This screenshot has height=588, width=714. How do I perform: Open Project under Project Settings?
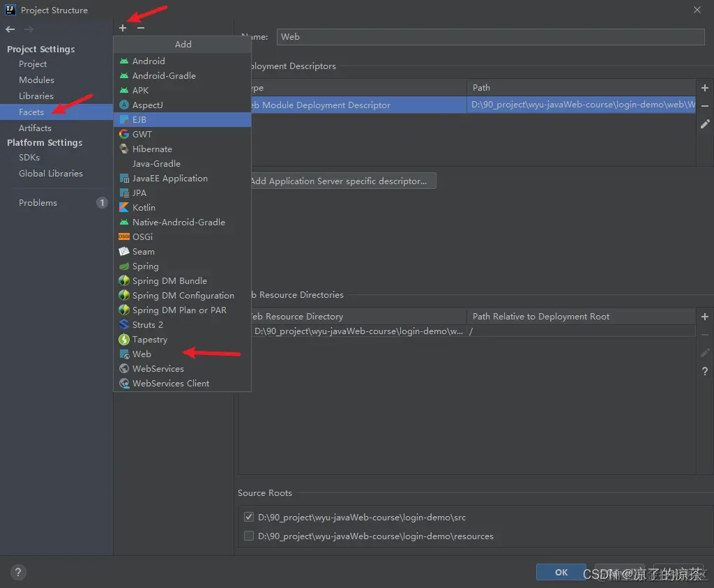(x=33, y=63)
